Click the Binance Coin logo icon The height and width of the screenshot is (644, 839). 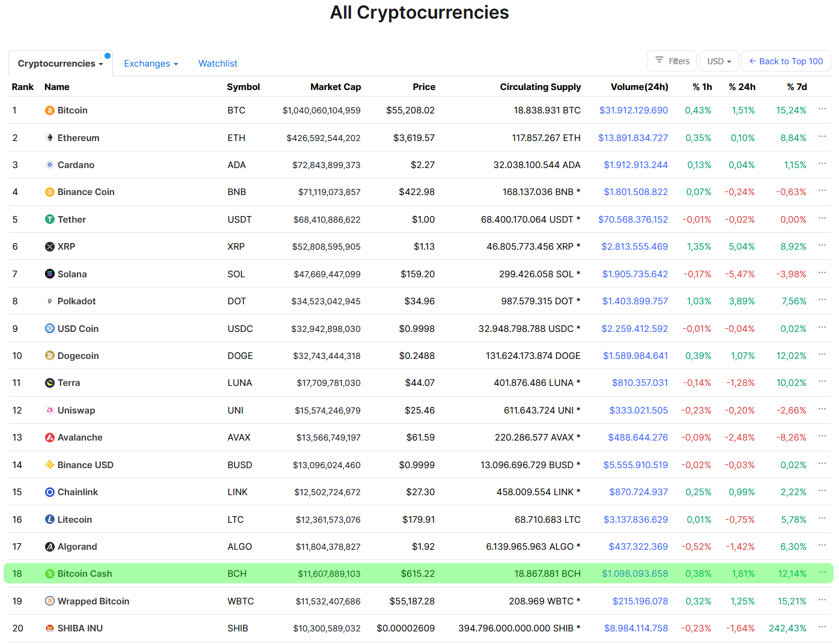tap(50, 192)
